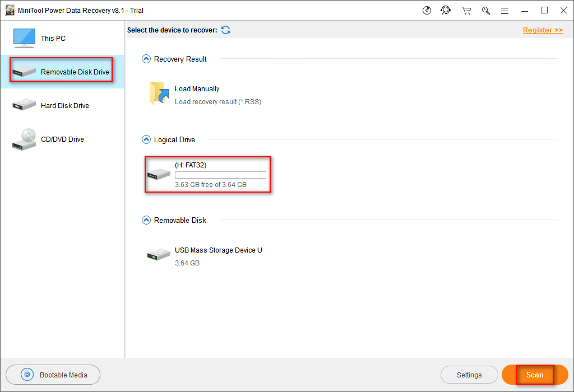The height and width of the screenshot is (392, 574).
Task: Click 'Load recovery result (*.RSS)' text
Action: [218, 102]
